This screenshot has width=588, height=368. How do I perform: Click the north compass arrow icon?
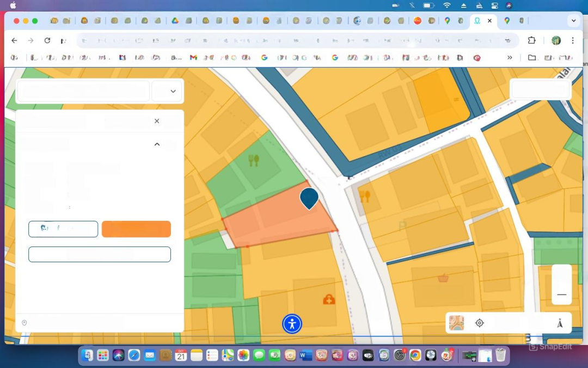[559, 323]
